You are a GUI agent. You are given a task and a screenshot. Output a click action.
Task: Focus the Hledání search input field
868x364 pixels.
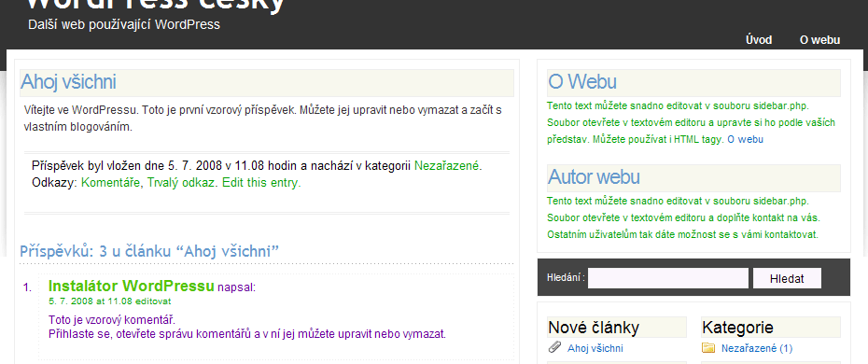point(667,278)
